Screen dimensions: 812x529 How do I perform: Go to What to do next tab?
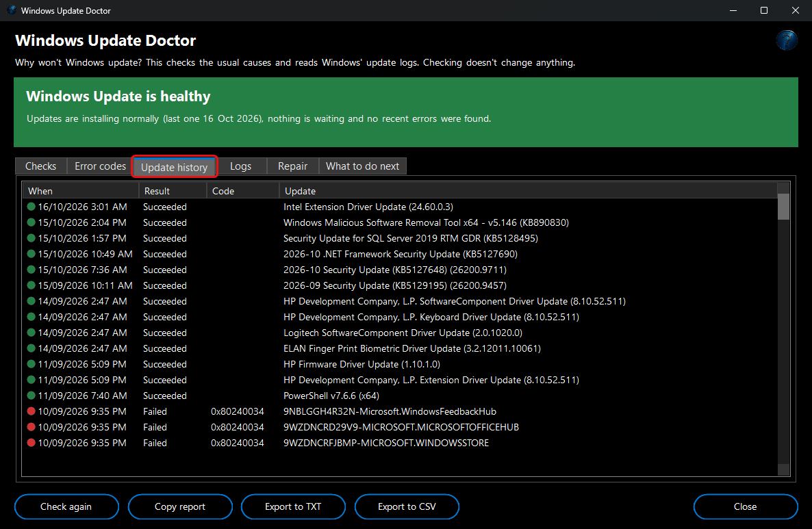pos(362,166)
